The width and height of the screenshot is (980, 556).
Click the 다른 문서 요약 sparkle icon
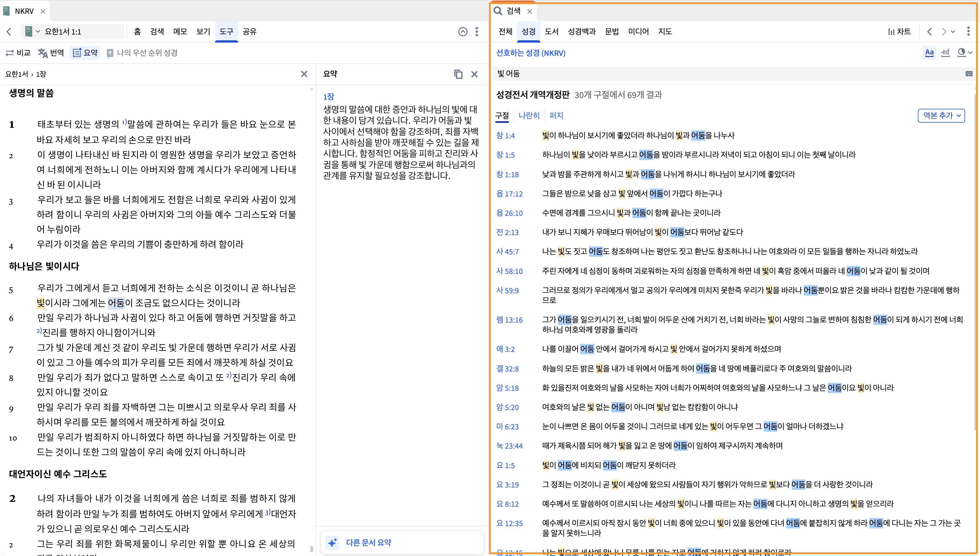332,543
